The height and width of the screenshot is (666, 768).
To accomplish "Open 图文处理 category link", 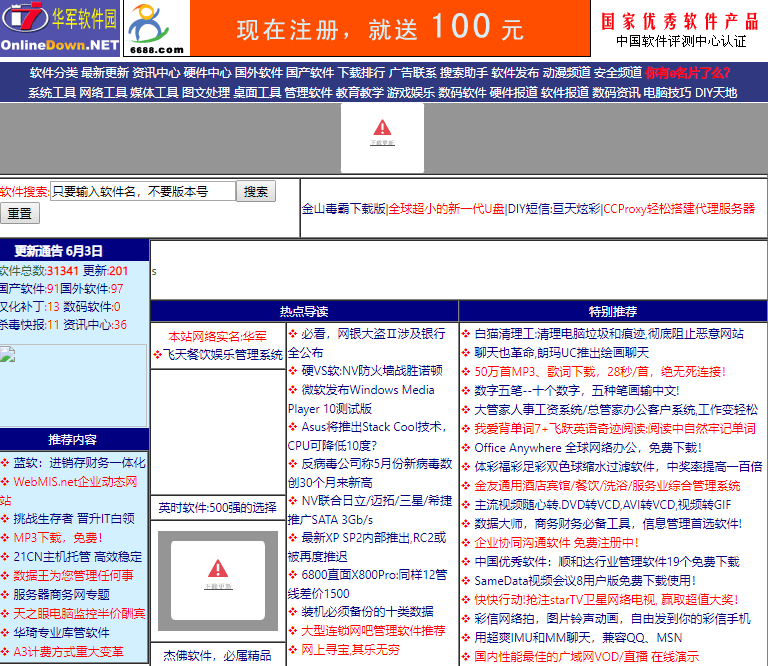I will click(x=206, y=93).
